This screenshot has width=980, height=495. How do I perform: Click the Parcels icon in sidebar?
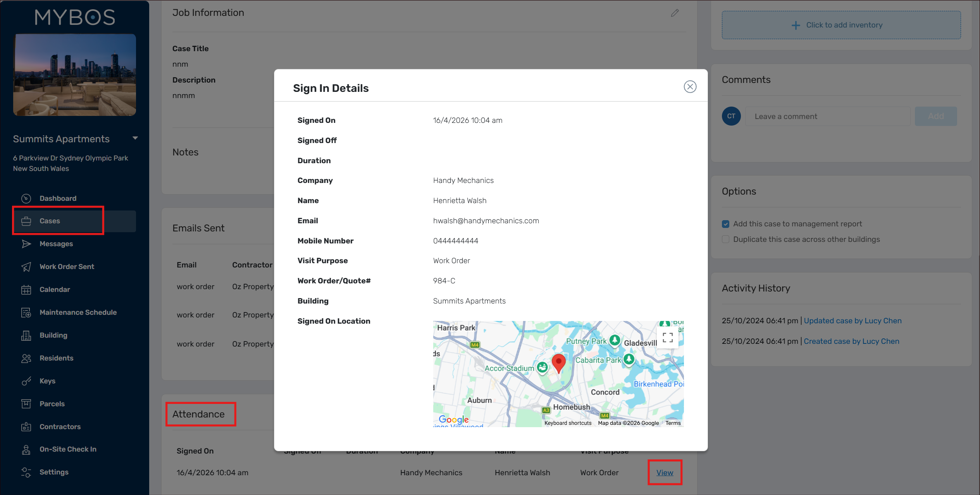tap(26, 404)
